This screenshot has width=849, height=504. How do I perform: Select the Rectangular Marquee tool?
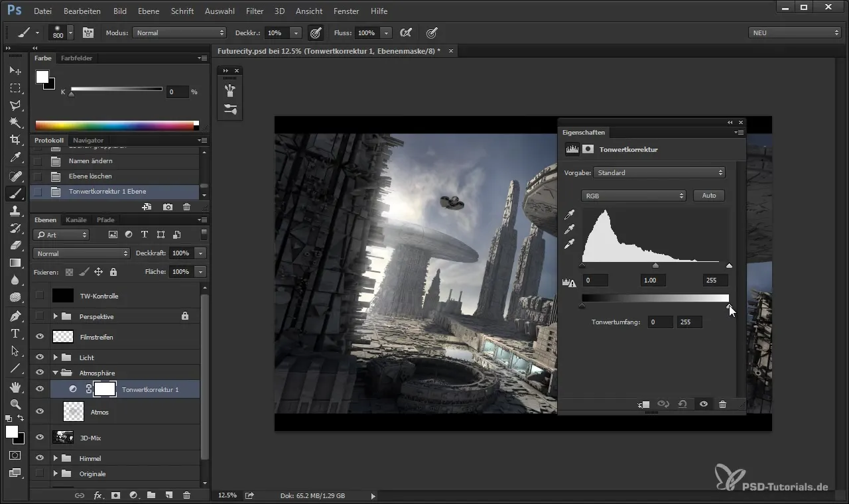15,88
